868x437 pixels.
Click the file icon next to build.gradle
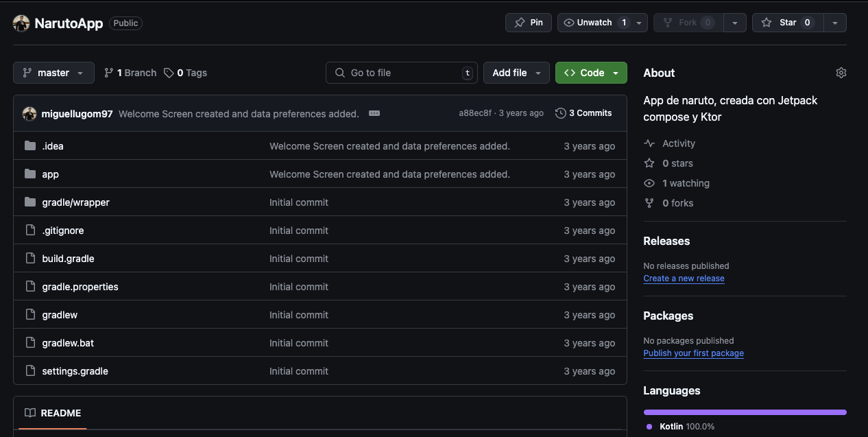coord(30,259)
